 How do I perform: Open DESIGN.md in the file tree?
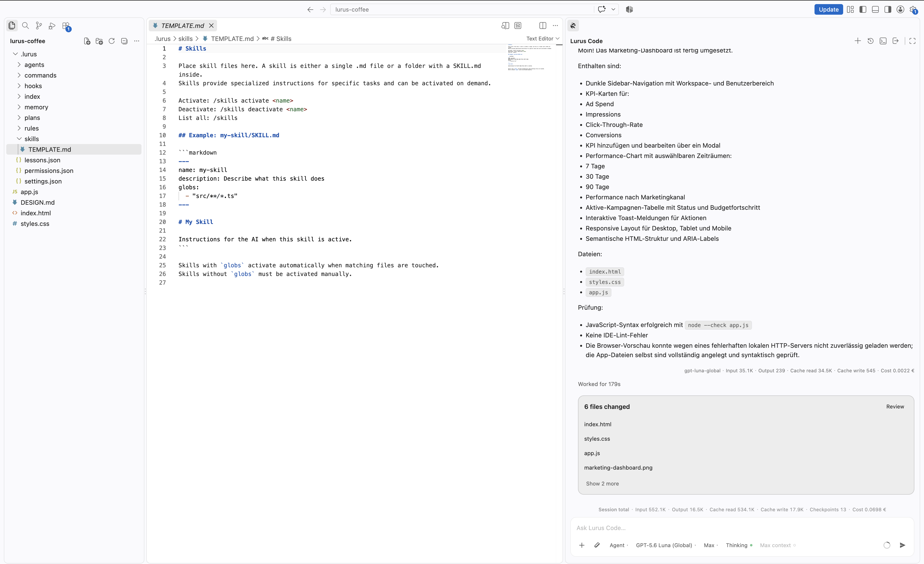(38, 202)
